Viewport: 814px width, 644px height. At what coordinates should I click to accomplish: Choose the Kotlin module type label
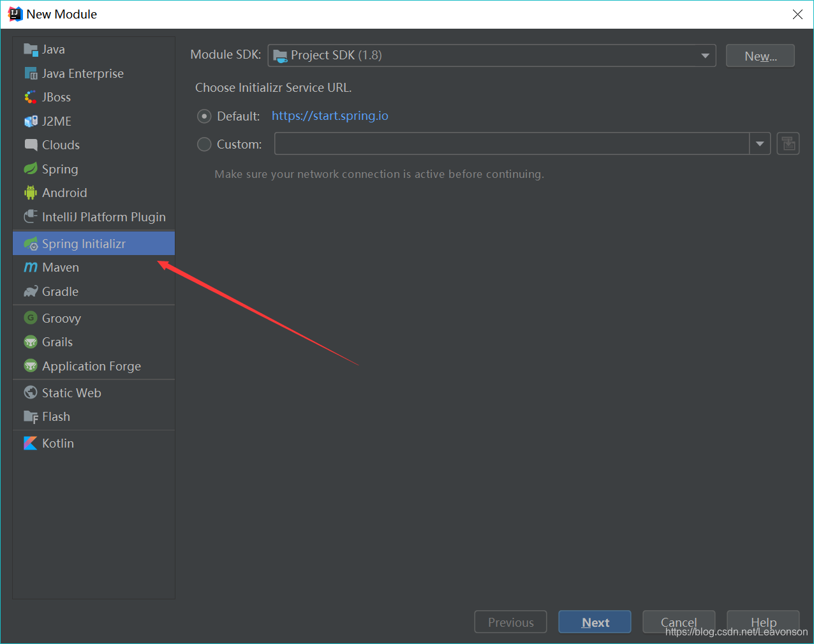pyautogui.click(x=58, y=443)
